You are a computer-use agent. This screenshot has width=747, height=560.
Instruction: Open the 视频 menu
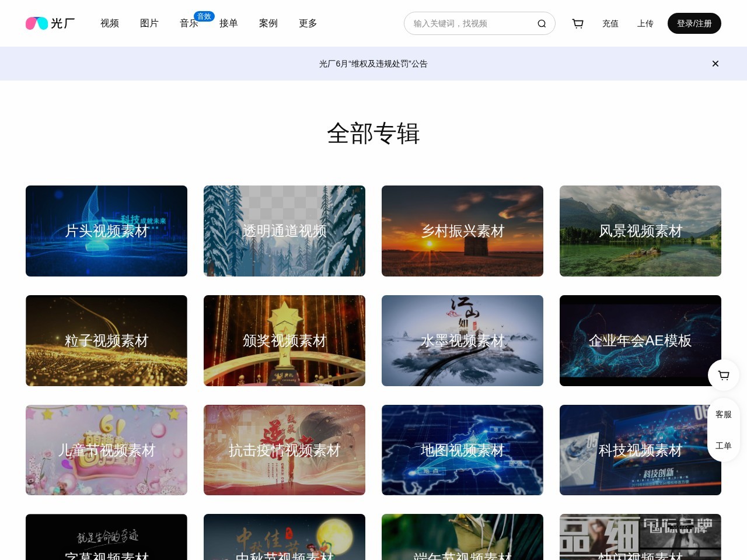point(110,23)
